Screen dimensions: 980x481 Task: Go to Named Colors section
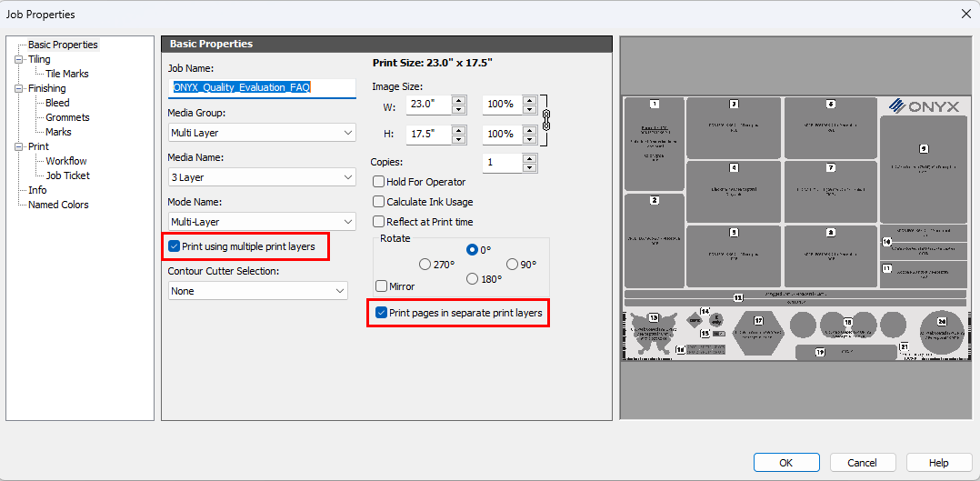pyautogui.click(x=58, y=205)
